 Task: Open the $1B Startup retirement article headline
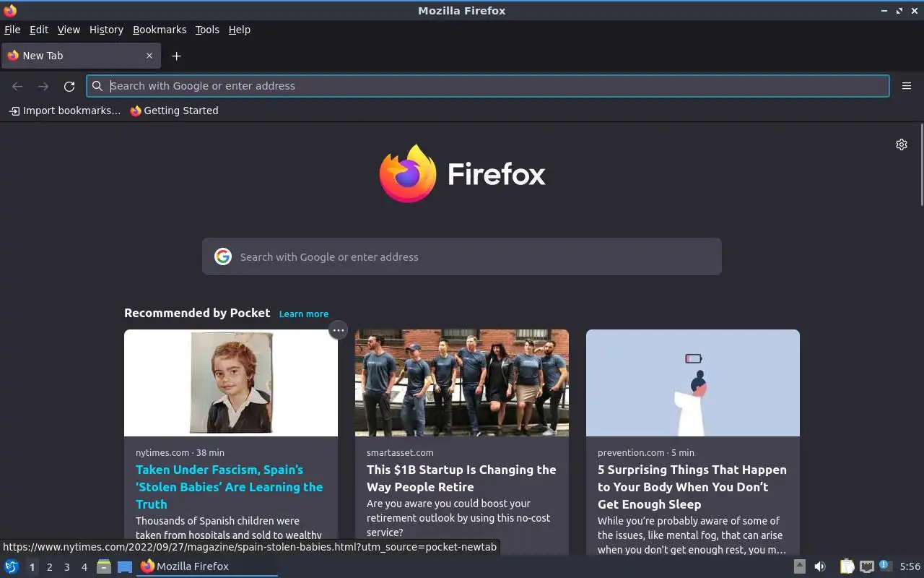point(461,478)
